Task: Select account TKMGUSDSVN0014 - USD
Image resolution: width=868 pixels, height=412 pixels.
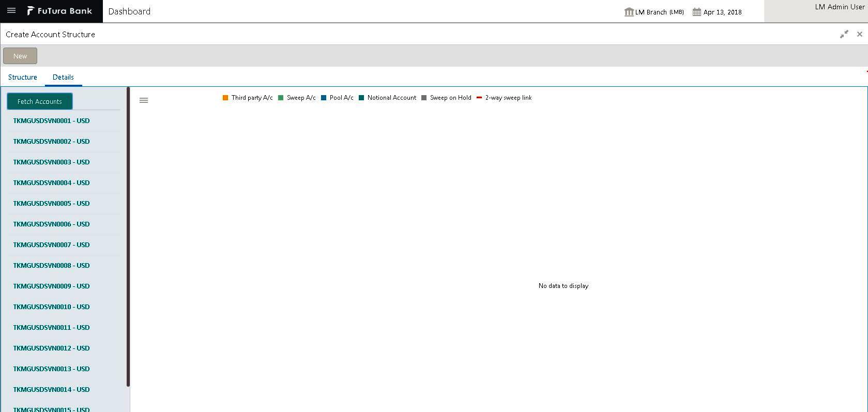Action: click(x=51, y=390)
